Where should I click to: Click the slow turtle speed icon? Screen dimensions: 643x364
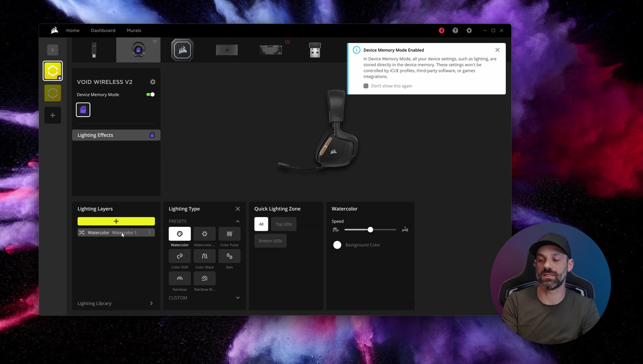pos(336,230)
